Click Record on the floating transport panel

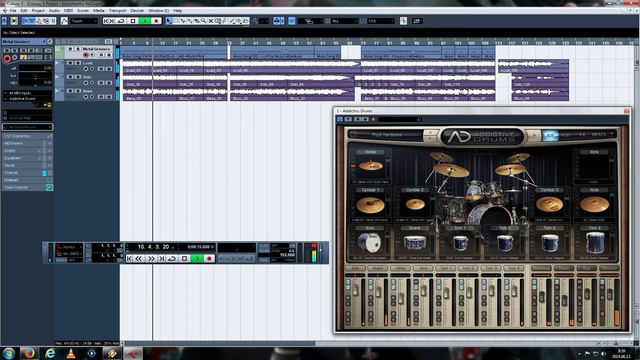(x=209, y=258)
